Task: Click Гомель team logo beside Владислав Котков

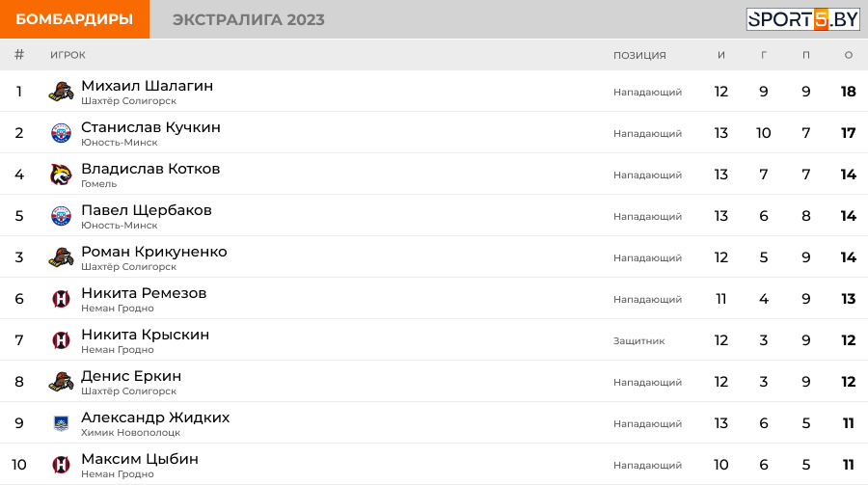Action: [61, 175]
